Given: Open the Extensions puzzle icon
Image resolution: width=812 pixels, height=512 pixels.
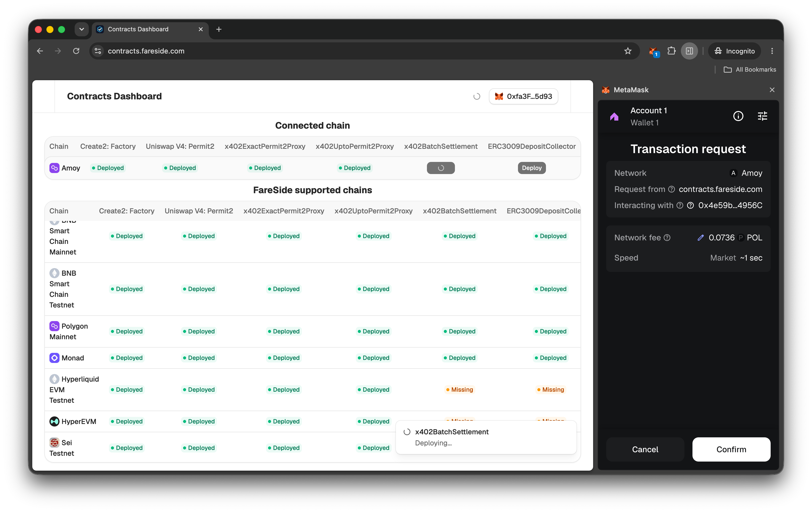Looking at the screenshot, I should coord(671,51).
